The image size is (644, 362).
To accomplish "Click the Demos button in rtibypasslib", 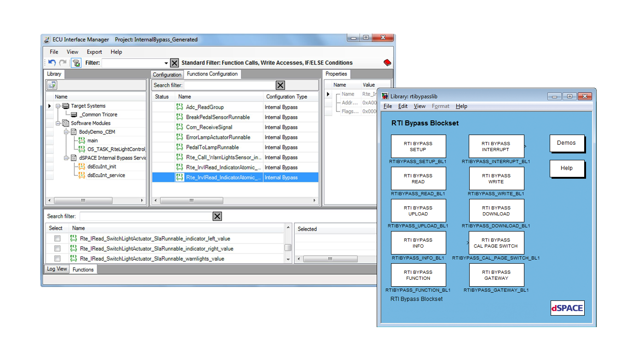I will 567,143.
